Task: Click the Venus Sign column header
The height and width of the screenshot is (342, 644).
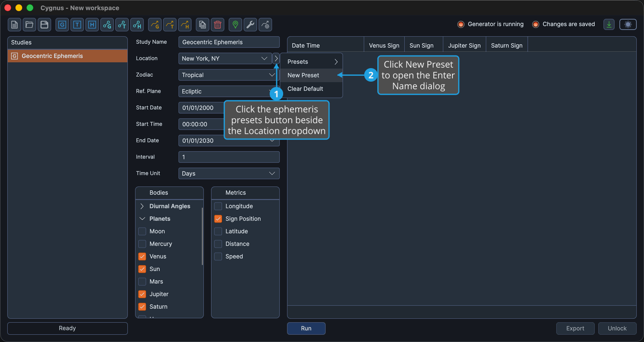Action: coord(384,45)
